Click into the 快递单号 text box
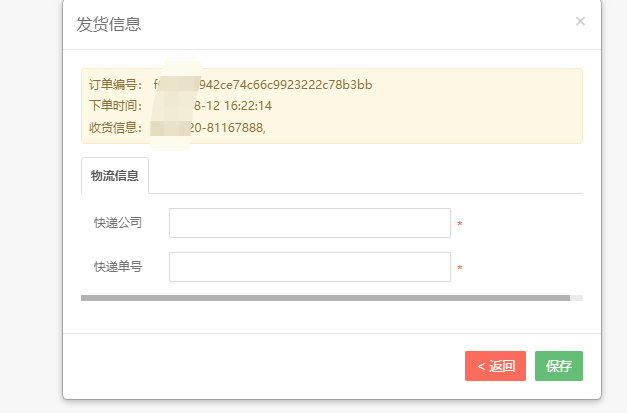 309,267
